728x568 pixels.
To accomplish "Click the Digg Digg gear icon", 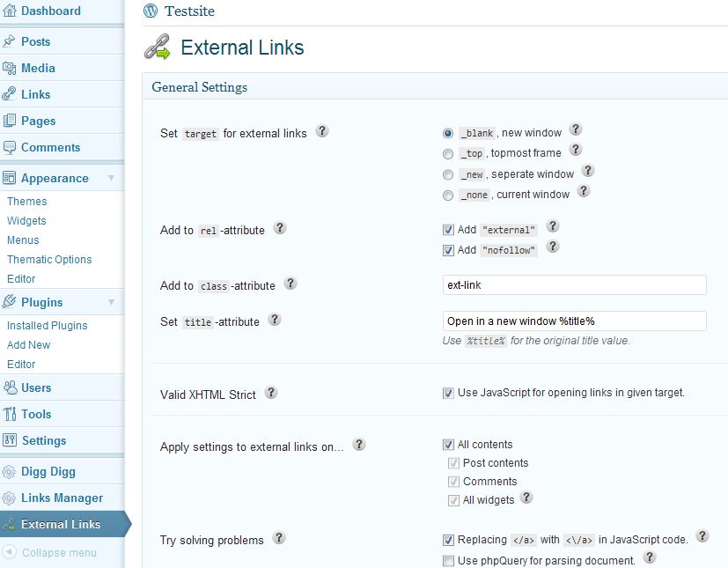I will point(9,471).
